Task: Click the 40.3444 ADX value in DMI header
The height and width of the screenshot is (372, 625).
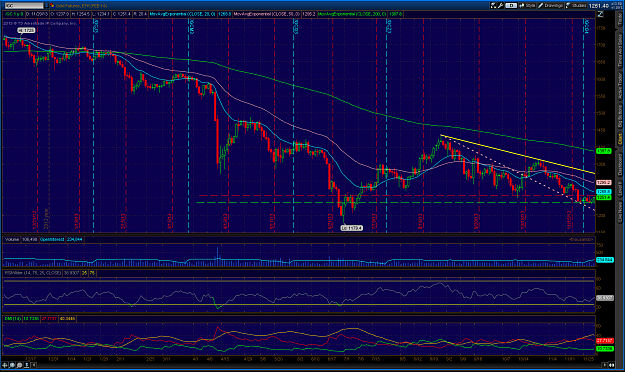Action: coord(67,319)
